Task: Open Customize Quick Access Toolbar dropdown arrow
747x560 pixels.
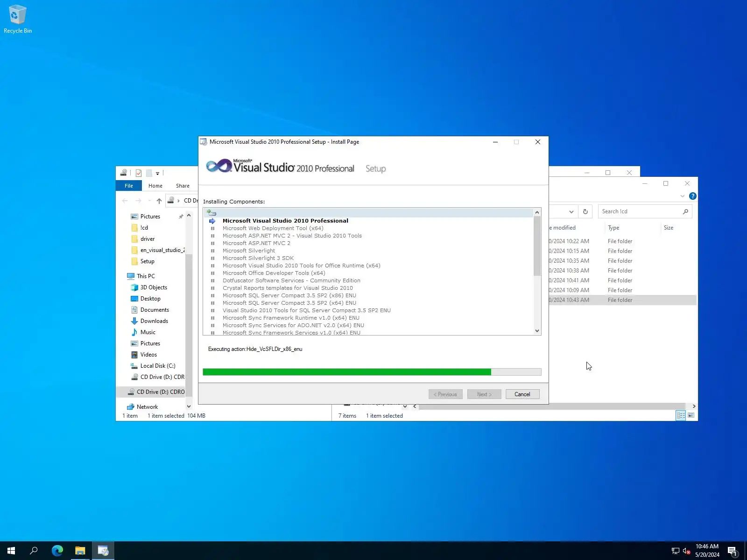Action: (158, 174)
